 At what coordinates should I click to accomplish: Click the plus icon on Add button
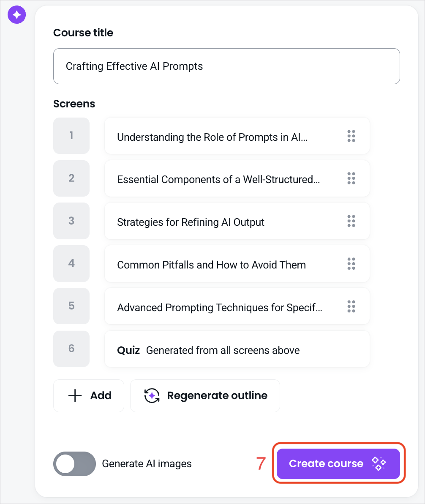pos(75,395)
